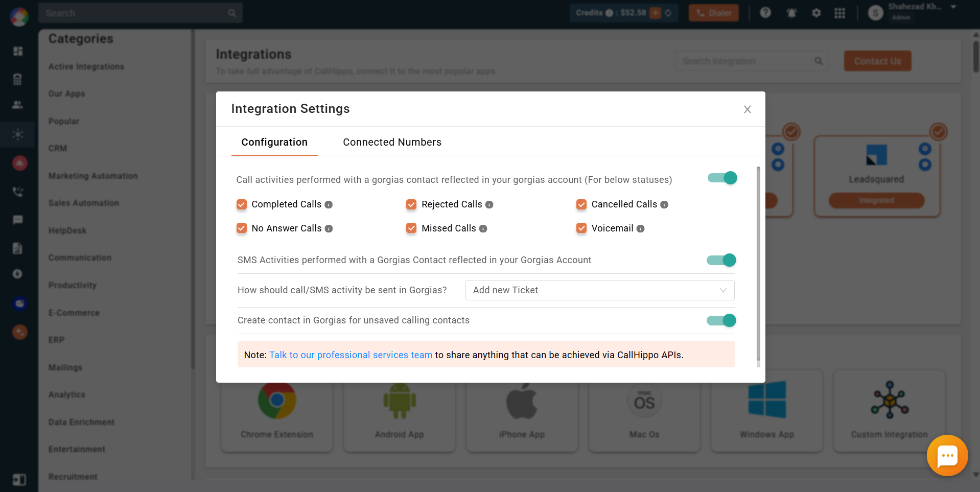Open the call logs phone sidebar icon

coord(18,192)
